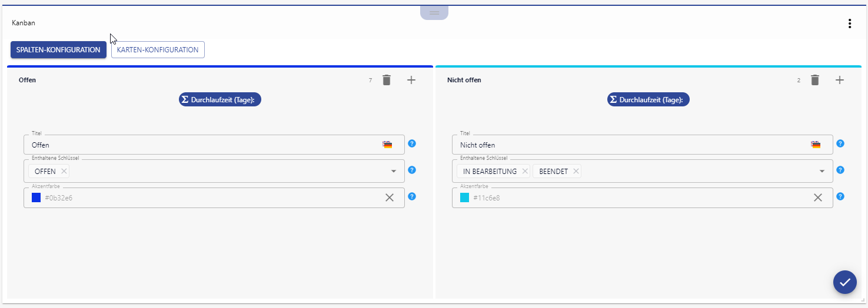868x308 pixels.
Task: Click the Titel input containing Nicht offen
Action: [630, 145]
